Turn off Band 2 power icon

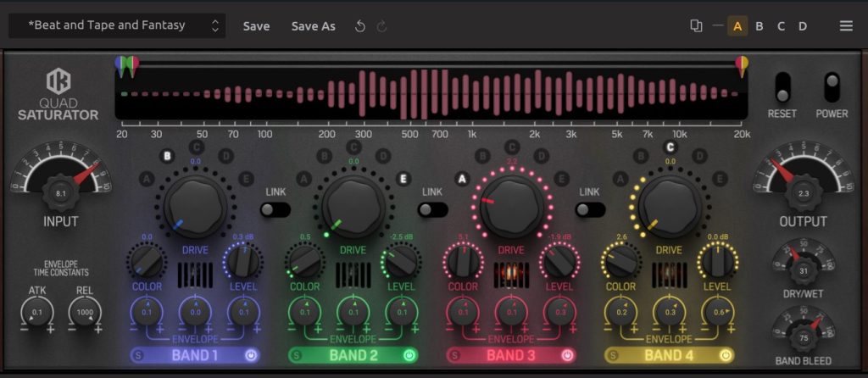[x=409, y=355]
